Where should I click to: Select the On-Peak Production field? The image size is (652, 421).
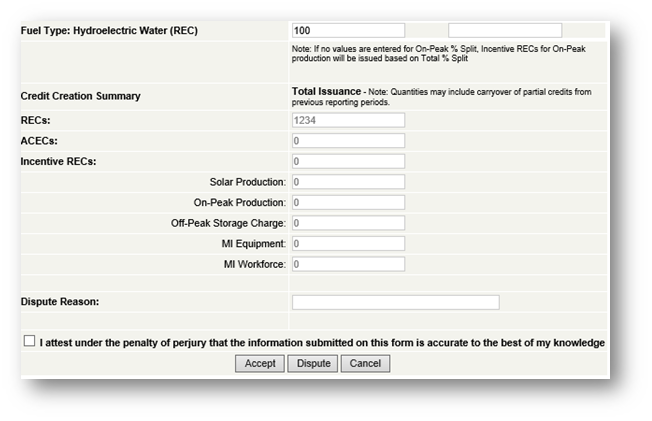pyautogui.click(x=348, y=202)
